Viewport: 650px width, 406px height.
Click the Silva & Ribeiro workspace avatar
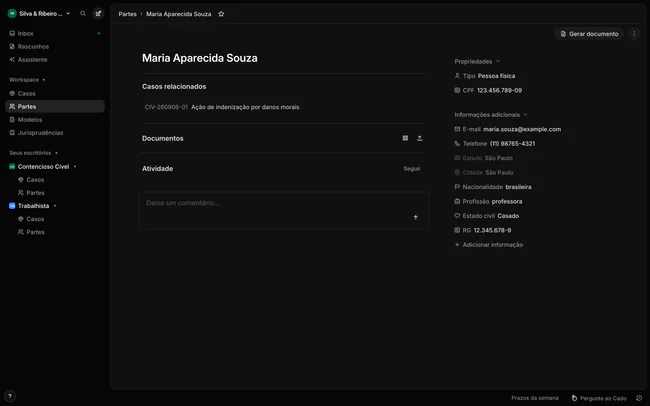coord(12,13)
